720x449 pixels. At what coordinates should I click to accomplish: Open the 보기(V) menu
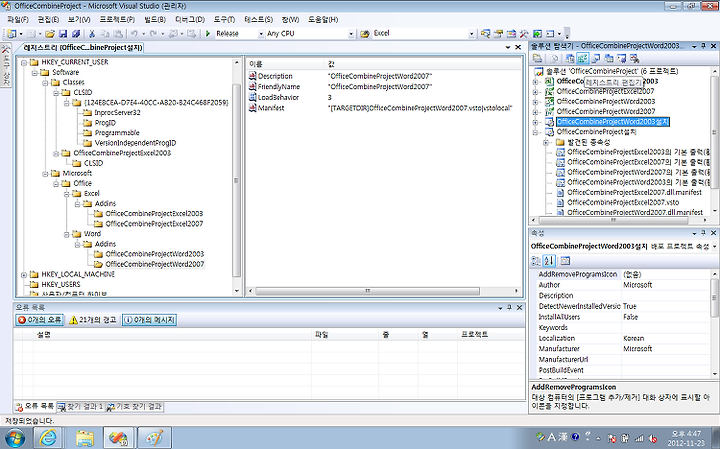pos(79,20)
